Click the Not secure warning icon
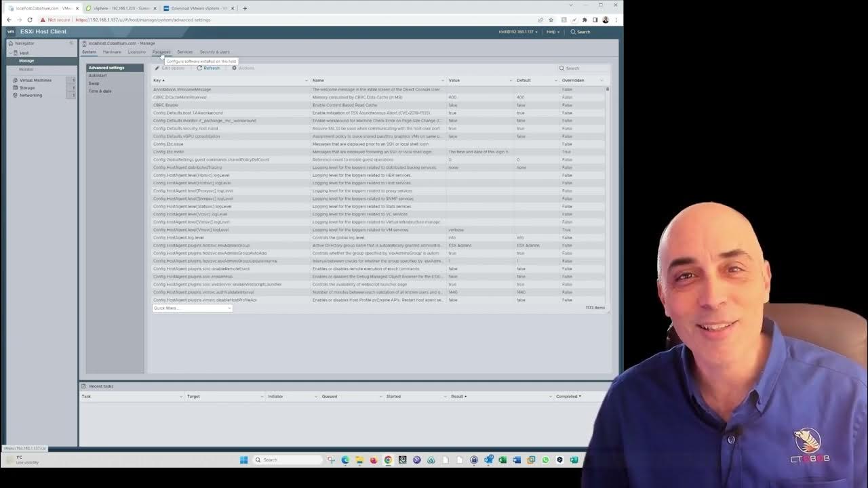 [41, 20]
